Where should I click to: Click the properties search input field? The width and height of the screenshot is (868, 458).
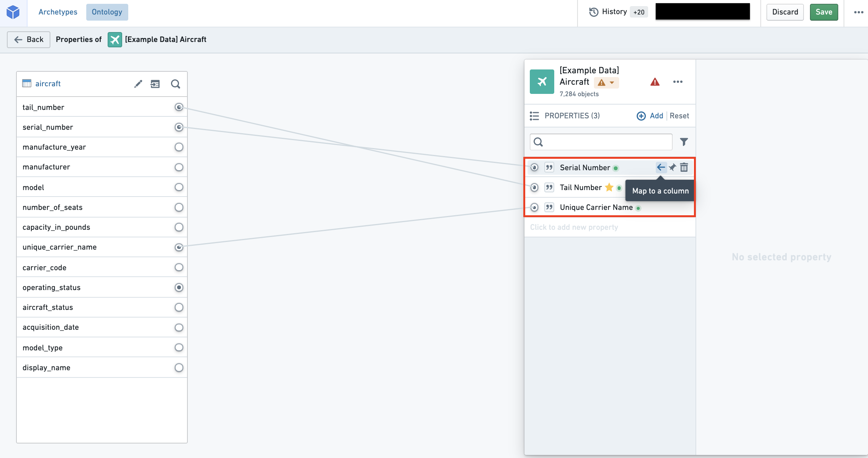(x=601, y=142)
